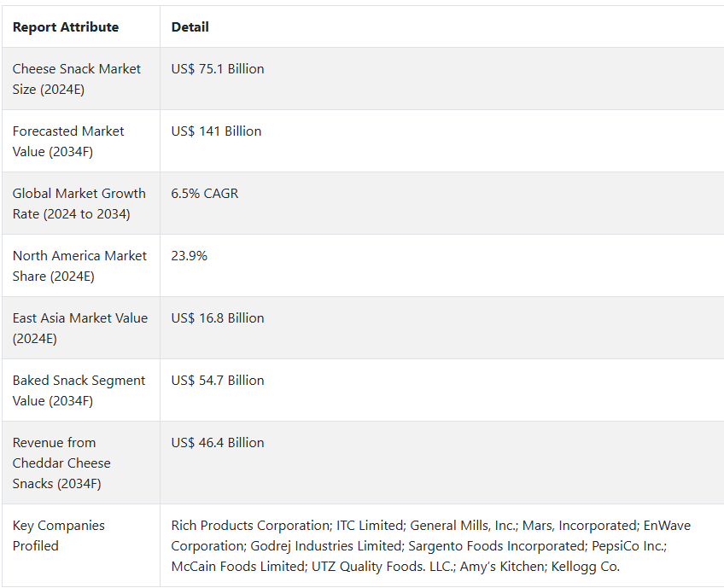Click the 'US$ 46.4 Billion' value

[218, 443]
